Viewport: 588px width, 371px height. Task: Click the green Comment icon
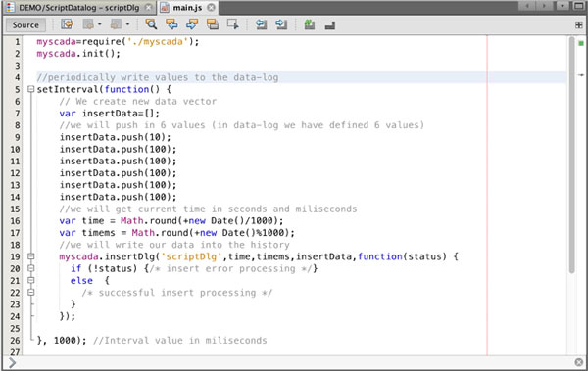pos(310,24)
